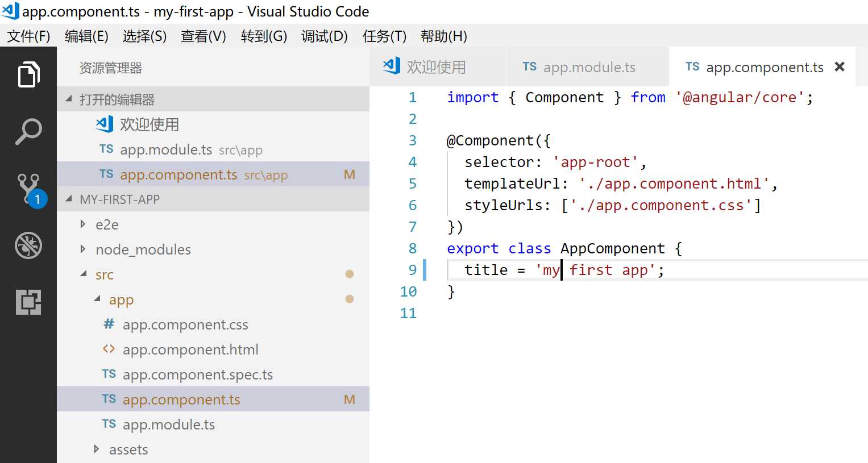Click './app.component.css' styleUrls string
Viewport: 868px width, 463px height.
click(662, 205)
